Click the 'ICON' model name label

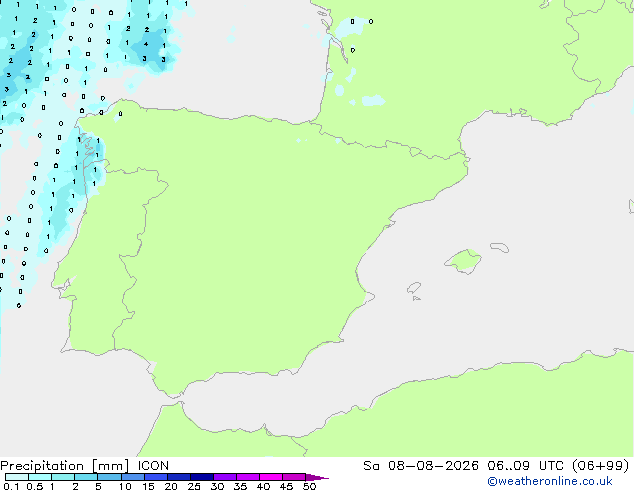(x=153, y=466)
